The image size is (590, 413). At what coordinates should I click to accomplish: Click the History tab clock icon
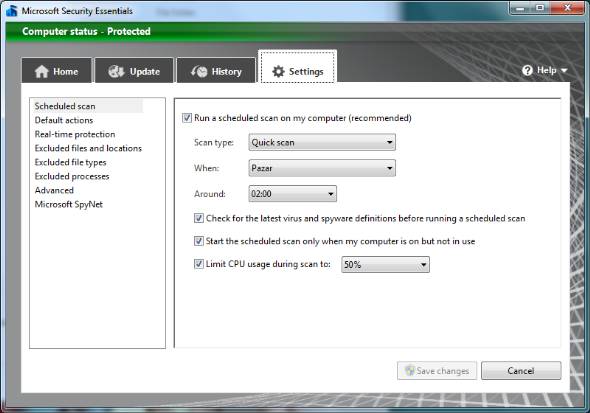[199, 71]
